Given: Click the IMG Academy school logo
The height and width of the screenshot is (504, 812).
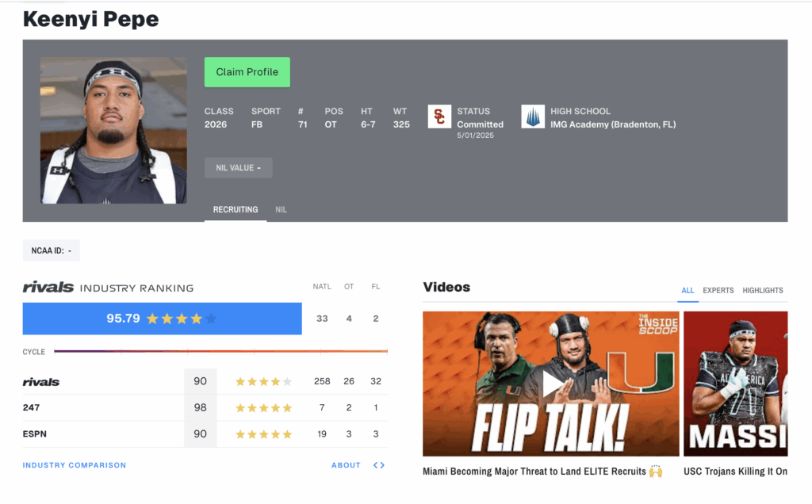Looking at the screenshot, I should click(x=533, y=116).
